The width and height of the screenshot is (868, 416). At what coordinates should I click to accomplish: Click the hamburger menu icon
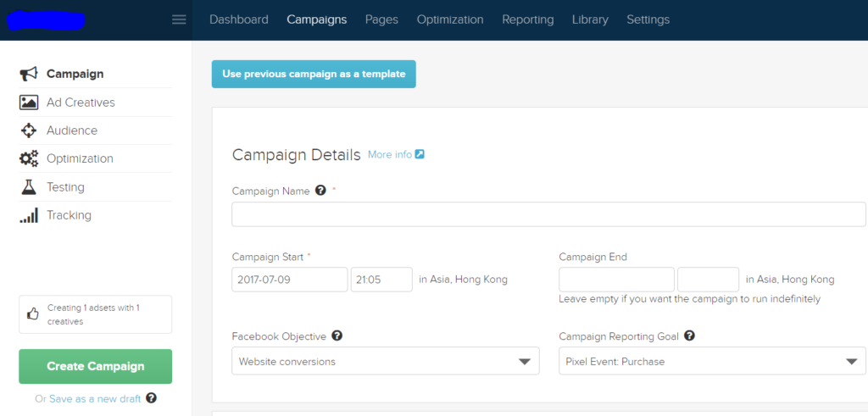[179, 20]
